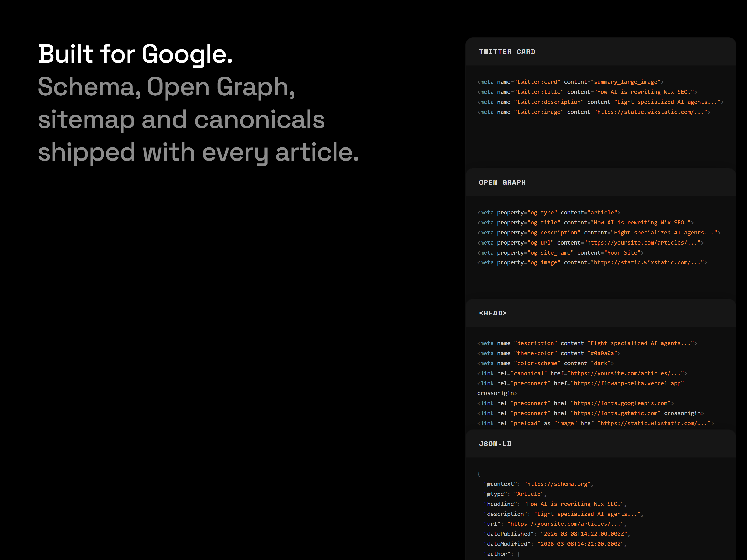
Task: Click the og:url meta tag line
Action: tap(590, 243)
